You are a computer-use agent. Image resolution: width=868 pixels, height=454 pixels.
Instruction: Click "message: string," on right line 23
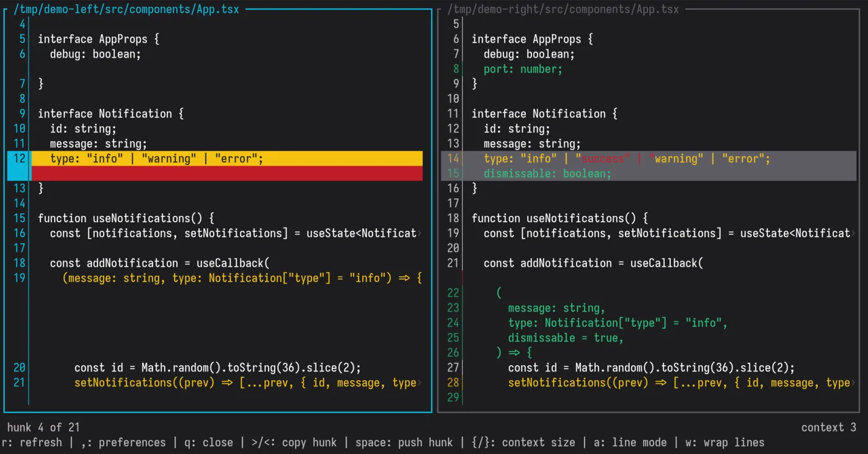click(557, 308)
